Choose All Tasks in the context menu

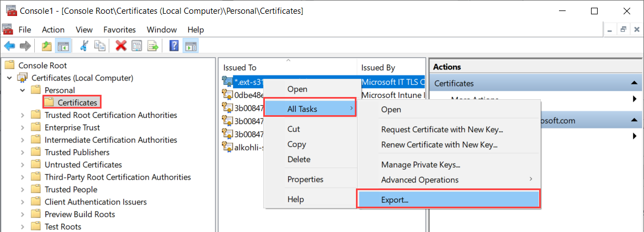click(x=309, y=109)
